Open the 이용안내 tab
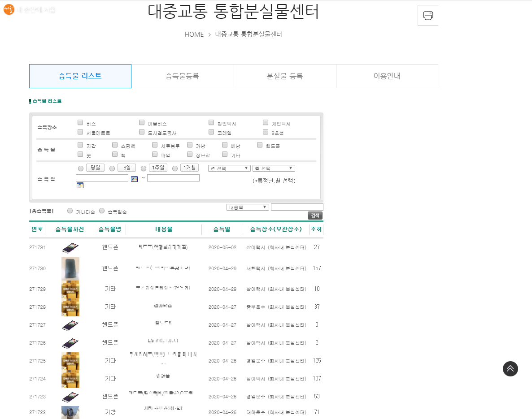Image resolution: width=532 pixels, height=419 pixels. click(x=387, y=76)
